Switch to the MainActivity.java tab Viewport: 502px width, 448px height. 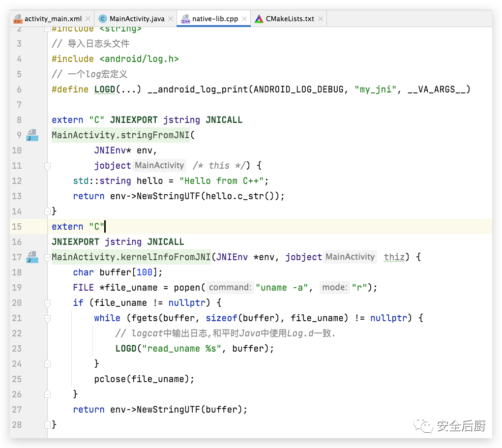point(137,19)
